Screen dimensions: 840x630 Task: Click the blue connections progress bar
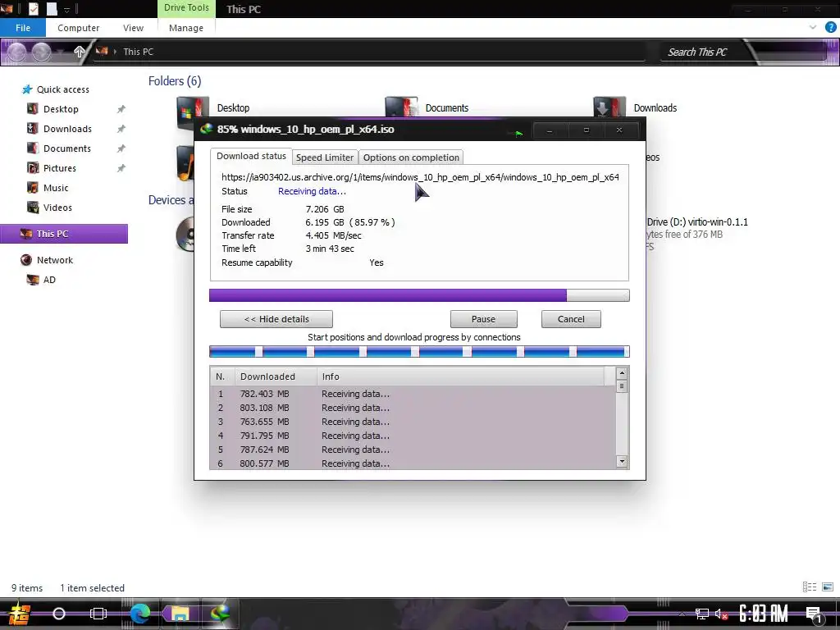419,352
